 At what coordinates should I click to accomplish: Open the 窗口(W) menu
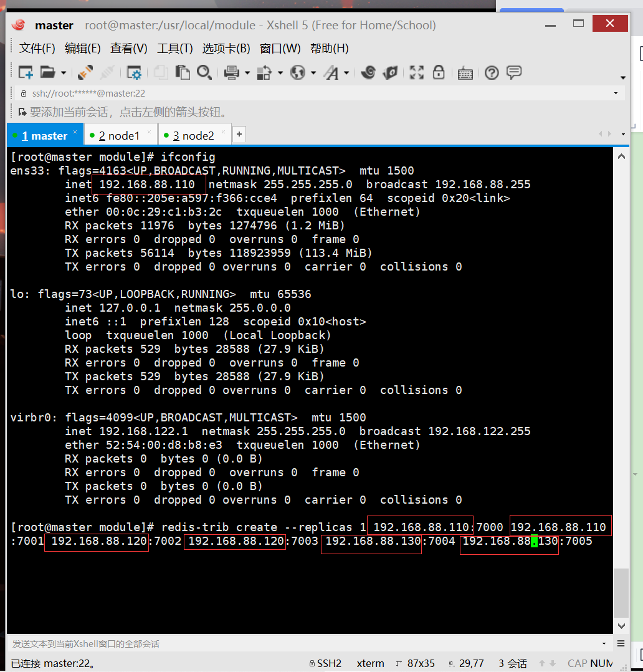[x=280, y=49]
